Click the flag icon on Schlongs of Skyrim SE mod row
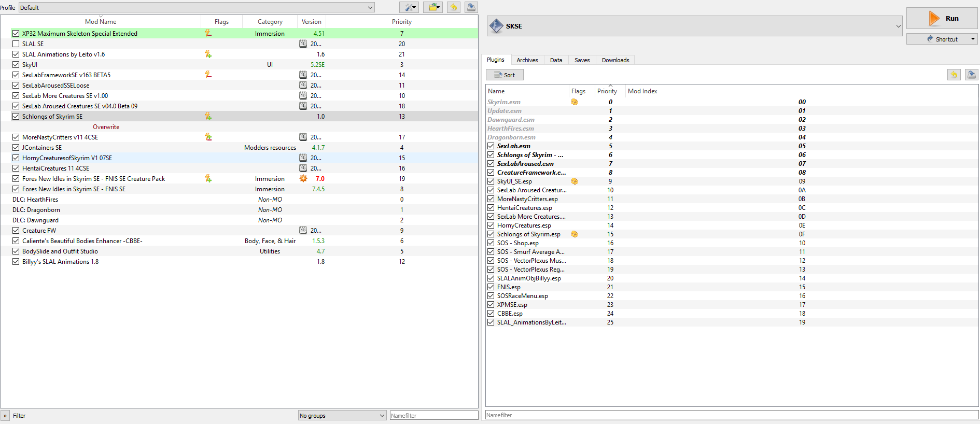 [208, 116]
